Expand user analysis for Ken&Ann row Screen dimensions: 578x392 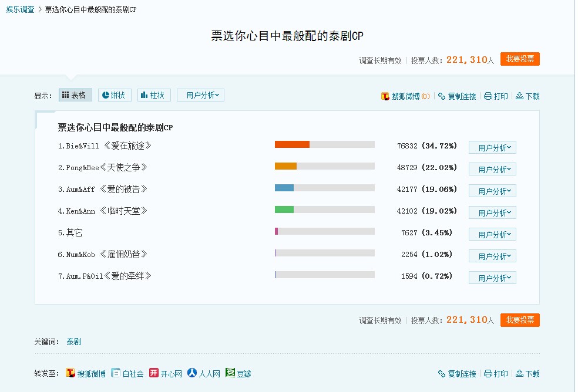[492, 212]
